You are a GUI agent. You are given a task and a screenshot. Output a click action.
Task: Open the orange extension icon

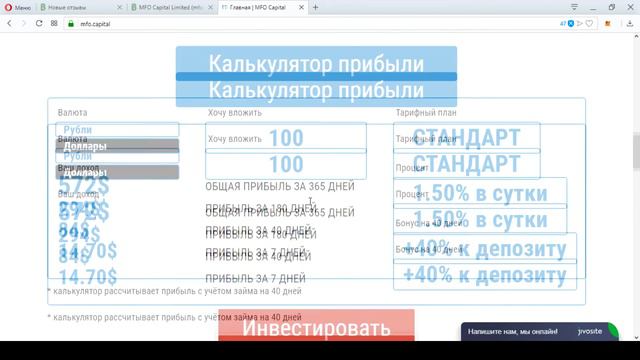pos(608,24)
